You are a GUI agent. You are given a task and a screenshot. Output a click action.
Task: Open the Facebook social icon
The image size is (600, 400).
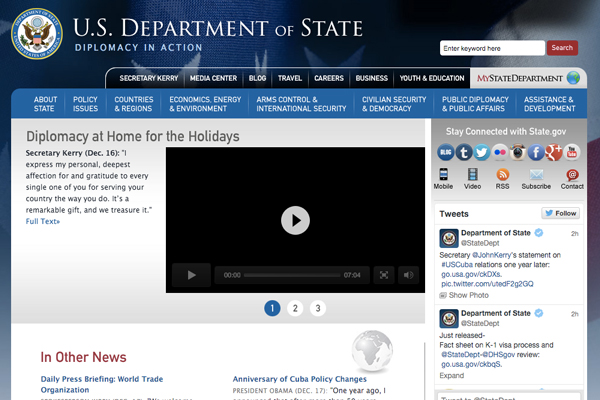pyautogui.click(x=536, y=152)
